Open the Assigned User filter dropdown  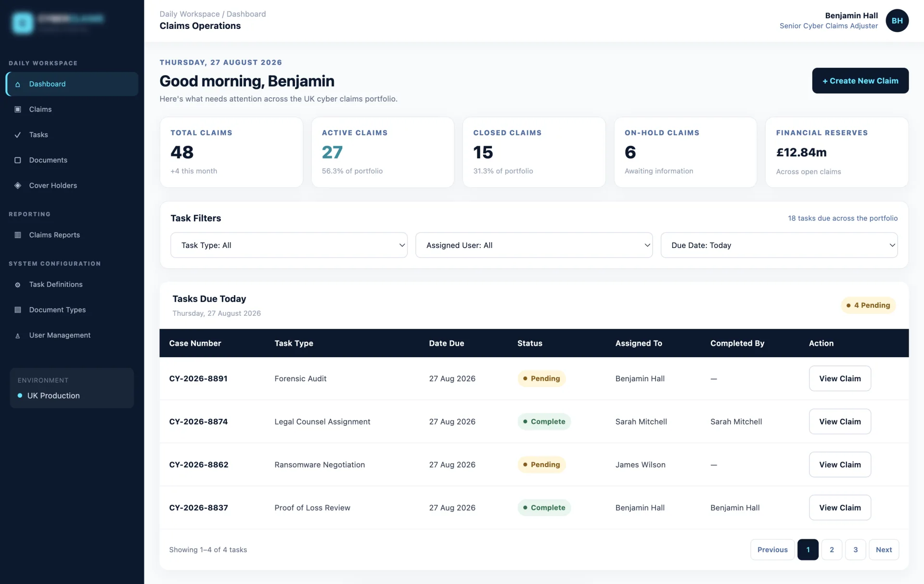coord(534,245)
